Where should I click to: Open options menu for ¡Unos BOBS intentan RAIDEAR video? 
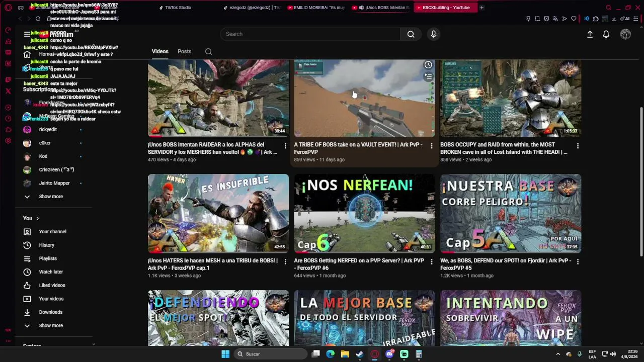(x=285, y=146)
